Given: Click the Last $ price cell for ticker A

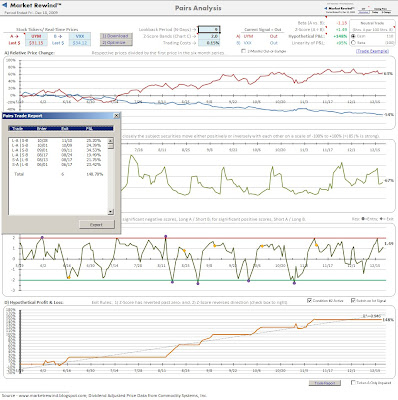Looking at the screenshot, I should pyautogui.click(x=36, y=43).
